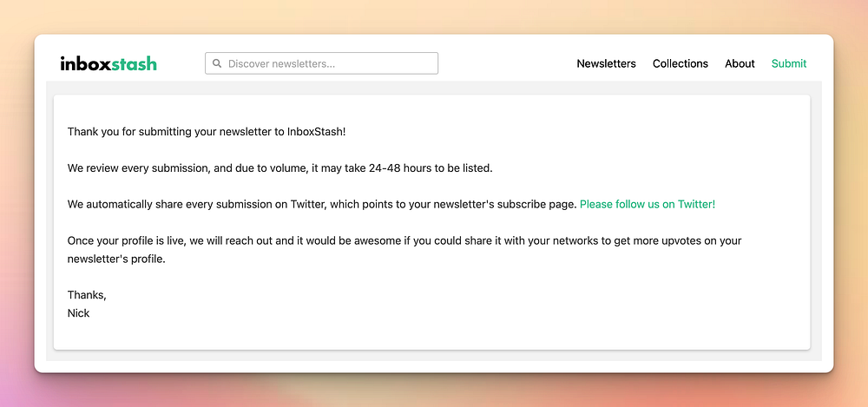
Task: Focus the Discover newsletters search field
Action: [x=330, y=63]
